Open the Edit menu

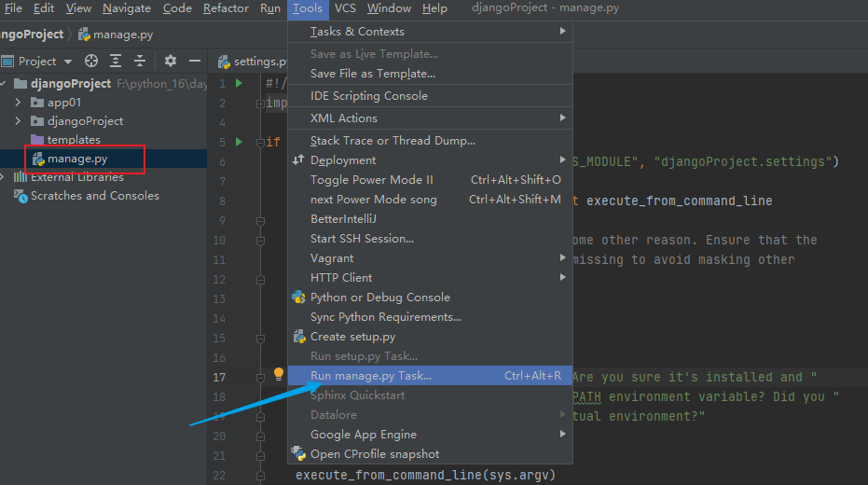coord(44,8)
